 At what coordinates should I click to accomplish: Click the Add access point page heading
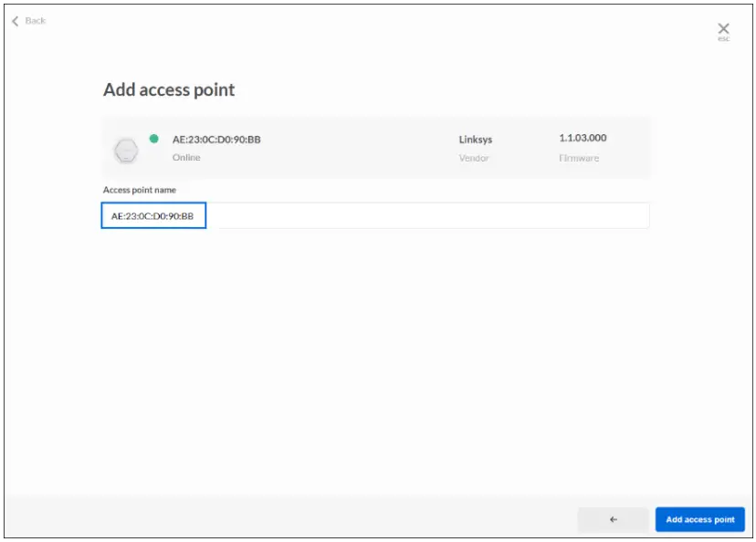169,89
